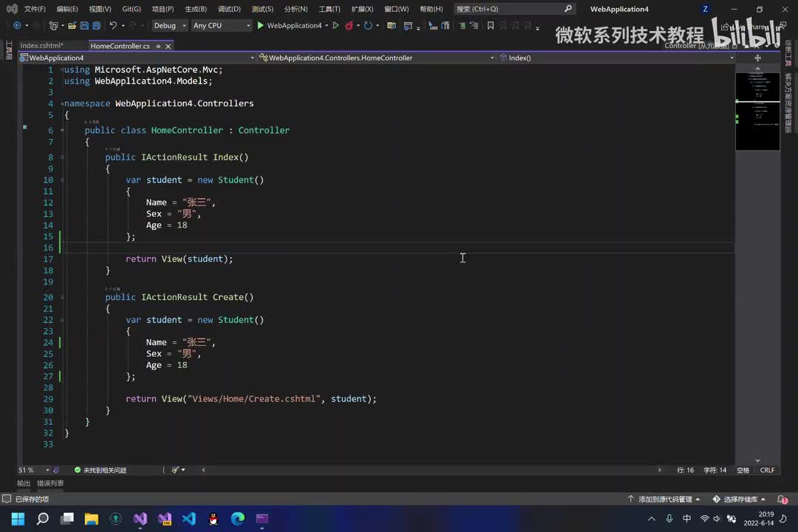Open the 调试(D) menu
This screenshot has height=532, width=798.
point(229,9)
